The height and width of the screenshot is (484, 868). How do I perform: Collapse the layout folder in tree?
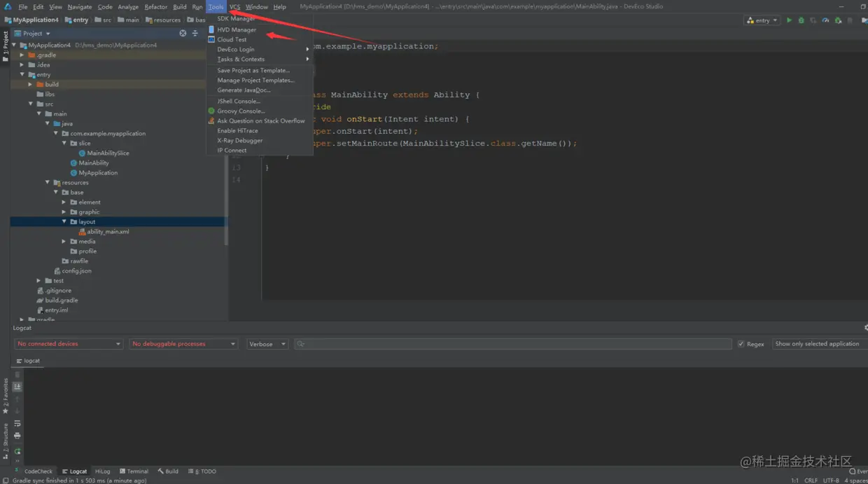[64, 221]
